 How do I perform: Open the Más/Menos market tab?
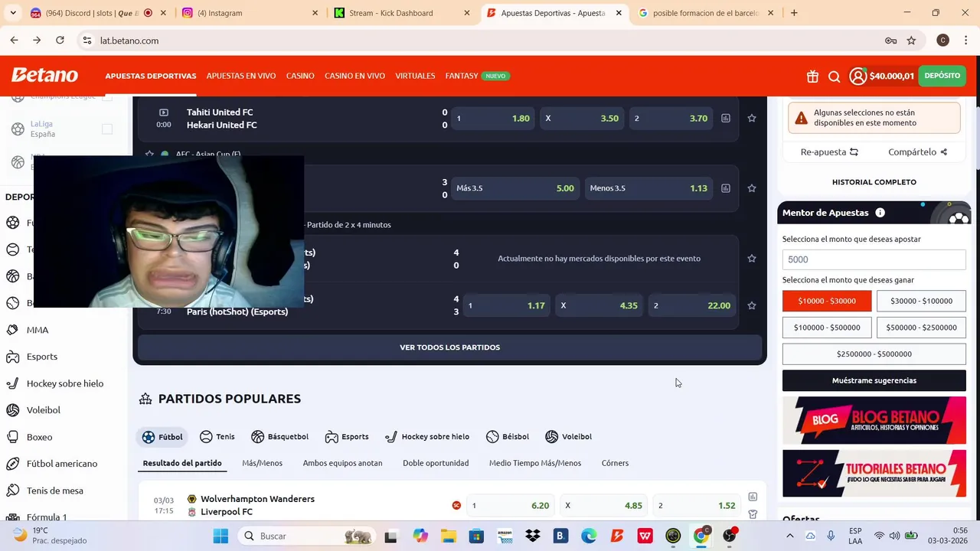[262, 463]
